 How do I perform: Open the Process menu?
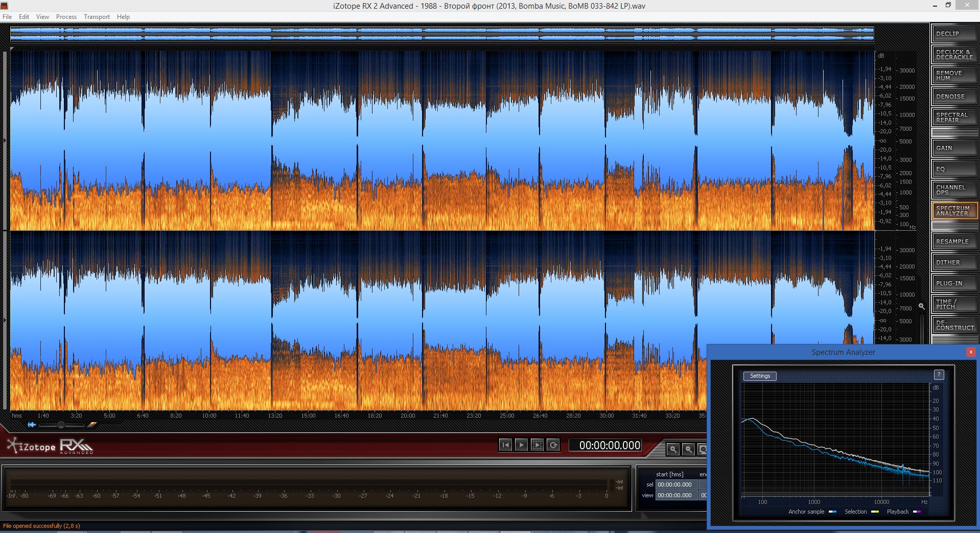pos(66,17)
